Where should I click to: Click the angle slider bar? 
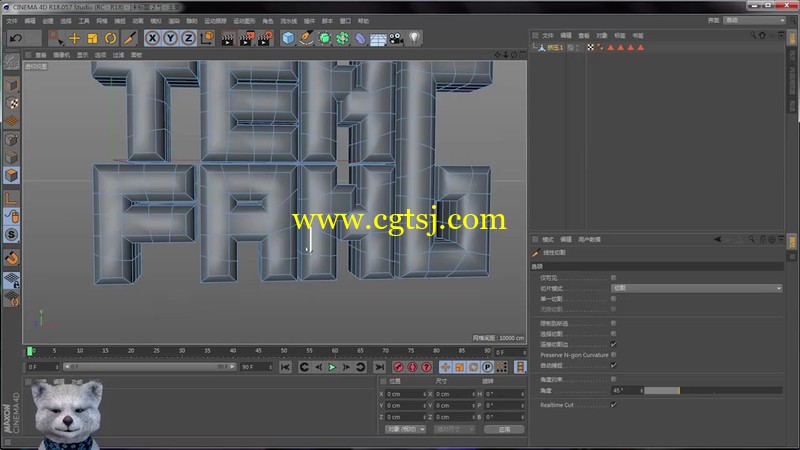pyautogui.click(x=713, y=390)
